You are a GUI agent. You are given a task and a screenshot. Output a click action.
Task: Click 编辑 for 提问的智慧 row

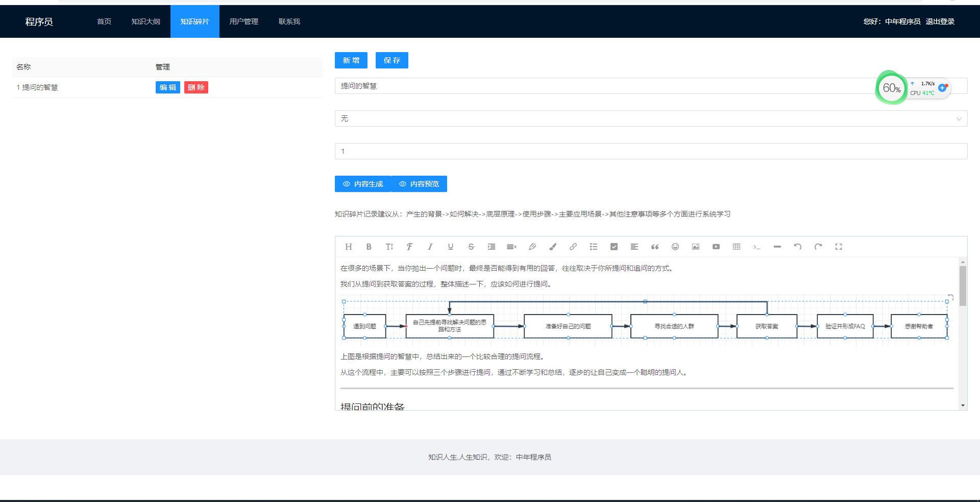(x=168, y=87)
